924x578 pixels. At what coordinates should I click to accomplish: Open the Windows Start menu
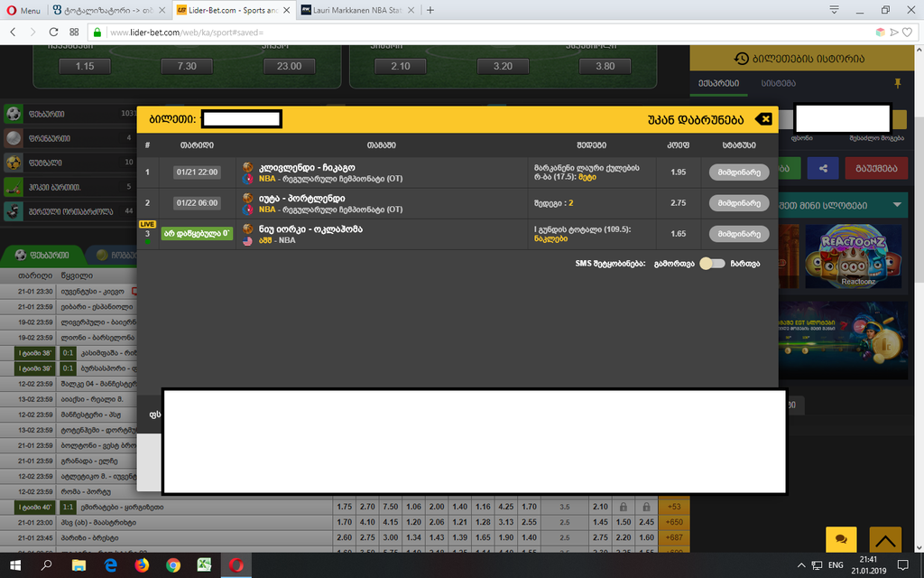15,565
